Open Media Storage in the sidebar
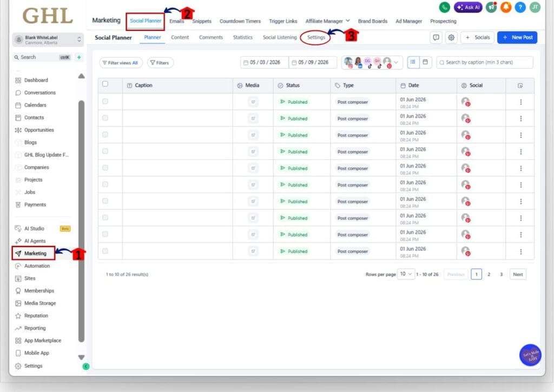The width and height of the screenshot is (554, 392). tap(40, 303)
